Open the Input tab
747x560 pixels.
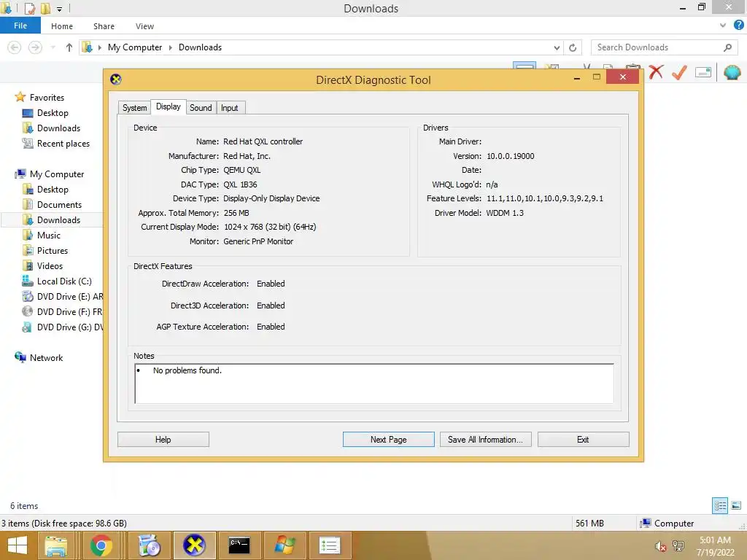[230, 108]
